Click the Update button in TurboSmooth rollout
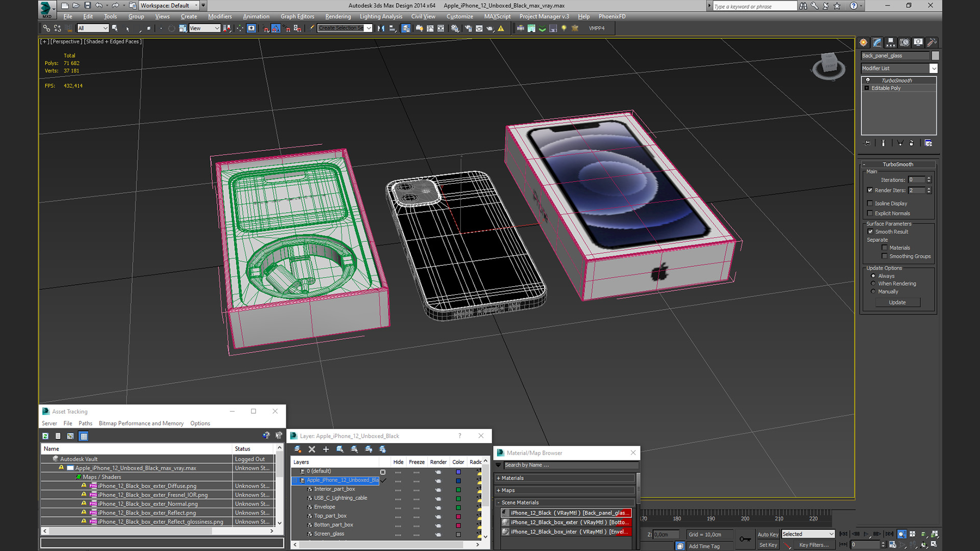 pyautogui.click(x=898, y=303)
